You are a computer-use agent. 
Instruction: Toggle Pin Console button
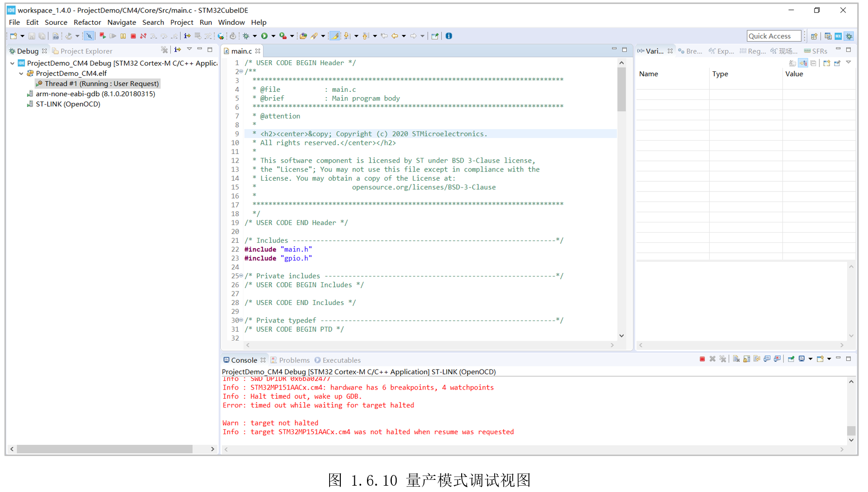(x=791, y=359)
